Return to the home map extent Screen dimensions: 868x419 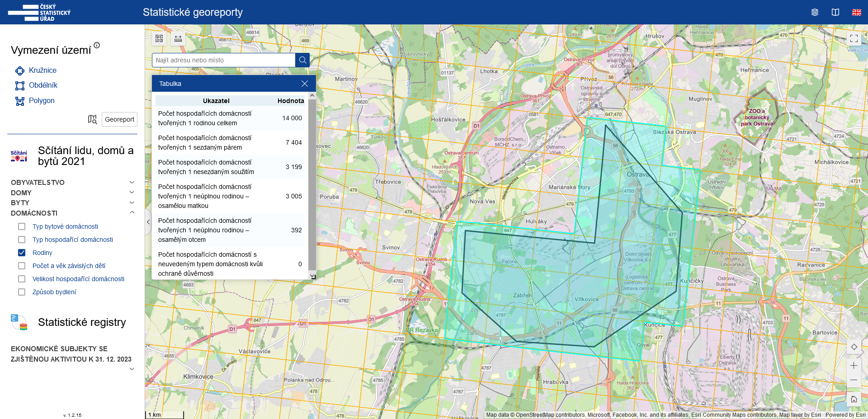click(x=854, y=399)
